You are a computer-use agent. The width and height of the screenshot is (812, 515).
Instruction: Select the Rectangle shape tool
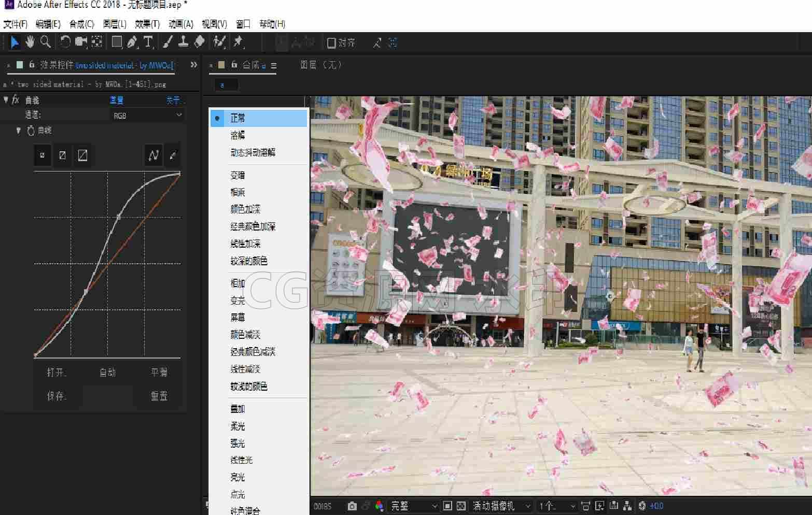coord(117,42)
